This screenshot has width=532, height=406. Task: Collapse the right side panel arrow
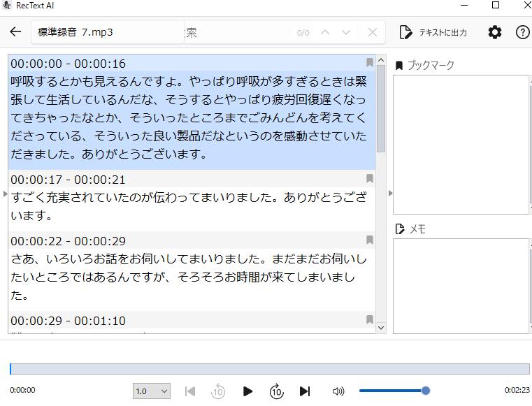pos(390,193)
